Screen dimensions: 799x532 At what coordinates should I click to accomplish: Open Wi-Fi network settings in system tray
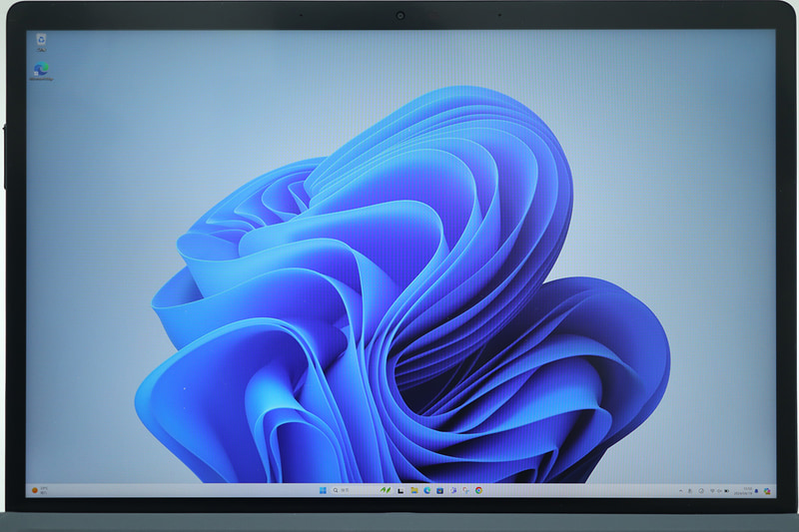712,491
